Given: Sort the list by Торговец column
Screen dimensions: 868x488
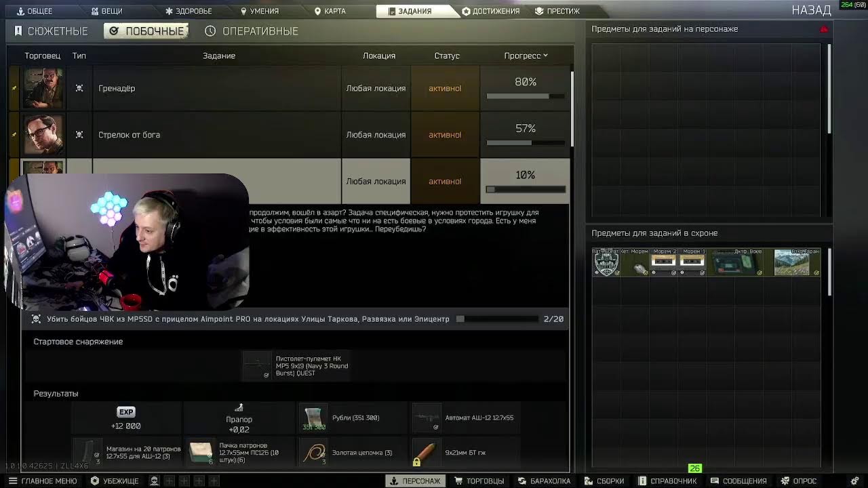Looking at the screenshot, I should click(x=42, y=56).
